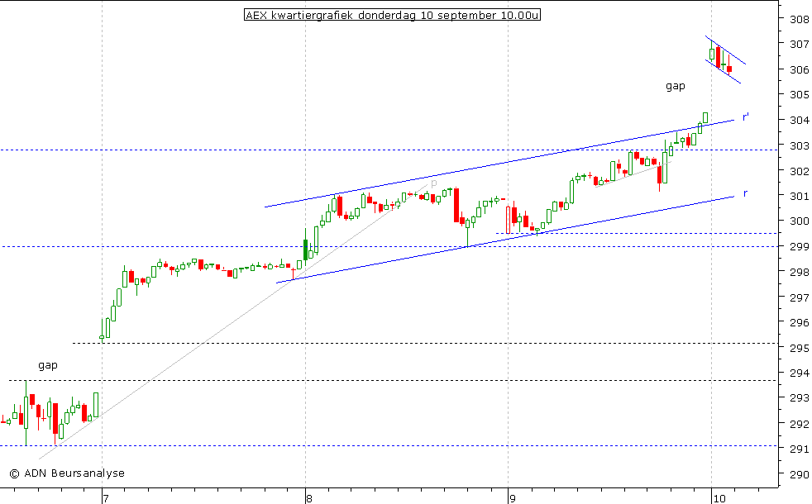
Task: Click the x-axis date label '7'
Action: pos(106,499)
